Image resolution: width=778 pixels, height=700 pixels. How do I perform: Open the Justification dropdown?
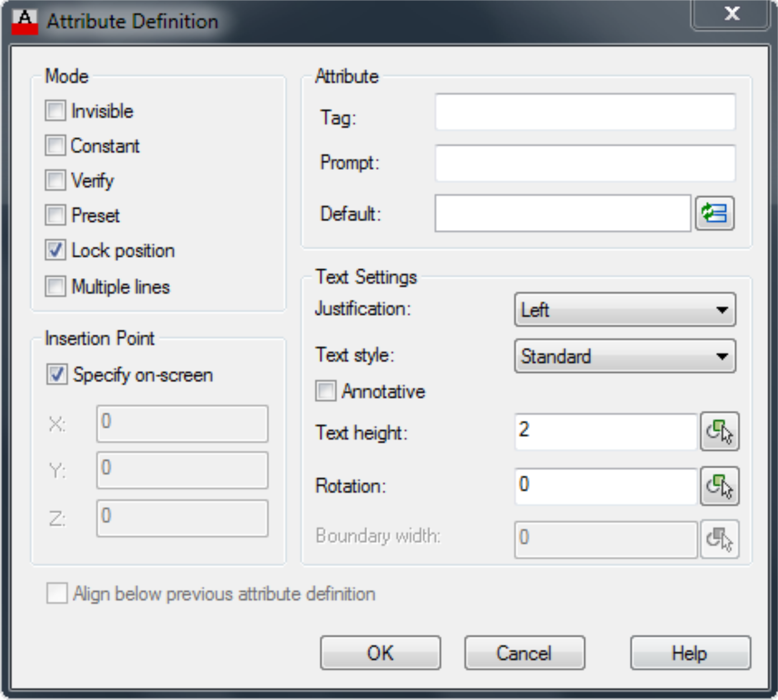[x=625, y=310]
